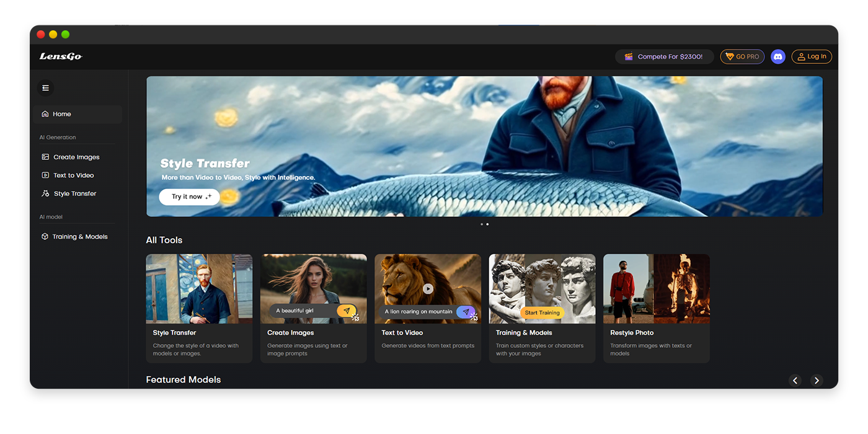The image size is (868, 434).
Task: Click the LensGo logo
Action: point(61,56)
